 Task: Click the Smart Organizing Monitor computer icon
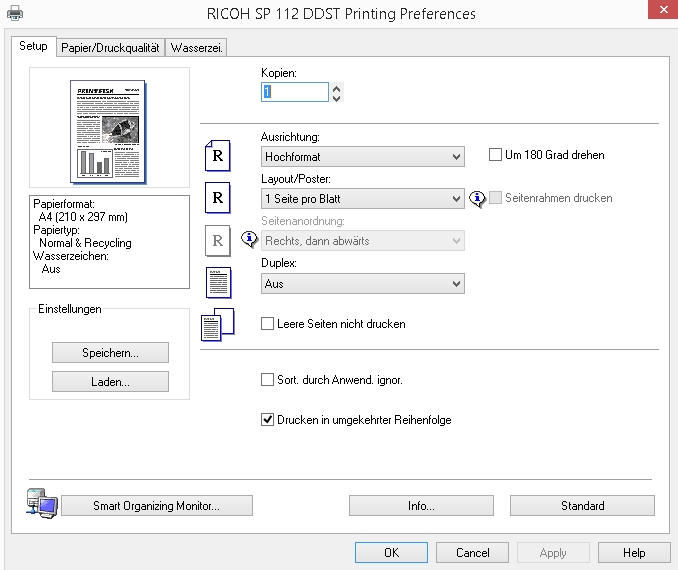42,503
